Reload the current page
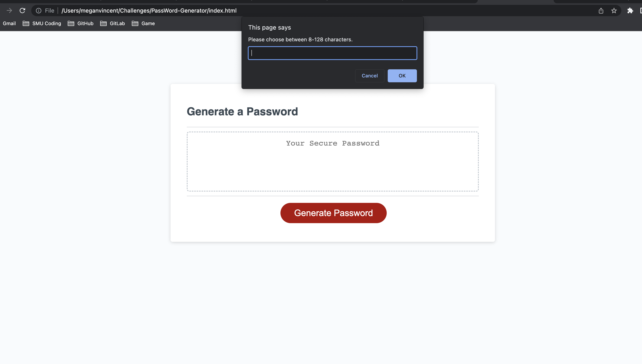 tap(22, 11)
